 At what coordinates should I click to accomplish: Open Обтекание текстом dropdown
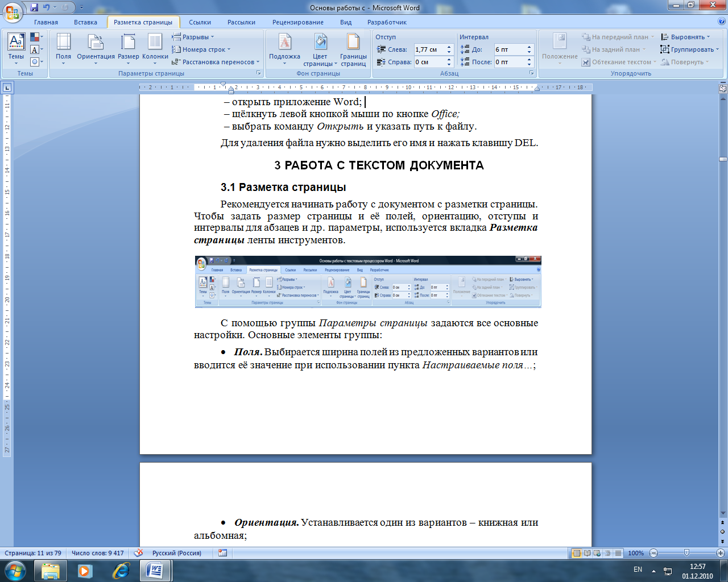(619, 62)
